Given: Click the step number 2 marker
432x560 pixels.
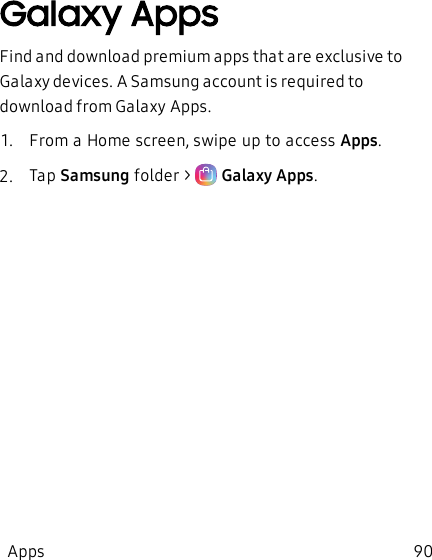Looking at the screenshot, I should [6, 176].
